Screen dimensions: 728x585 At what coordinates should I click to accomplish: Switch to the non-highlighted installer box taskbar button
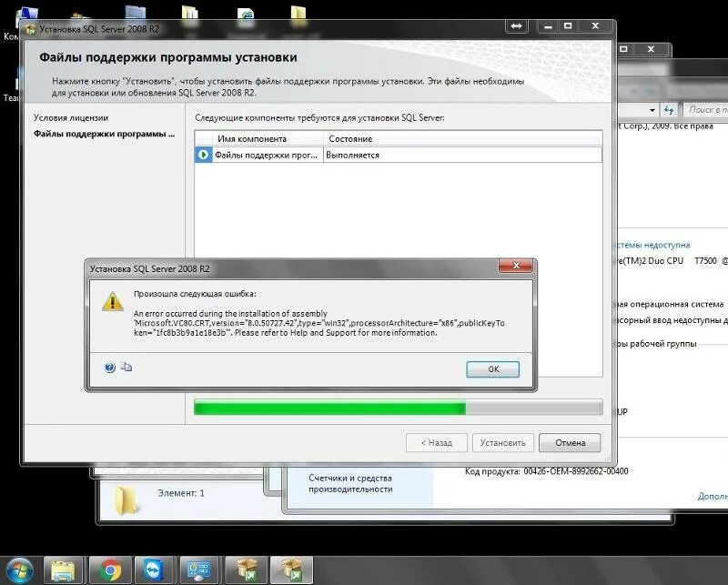tap(246, 570)
